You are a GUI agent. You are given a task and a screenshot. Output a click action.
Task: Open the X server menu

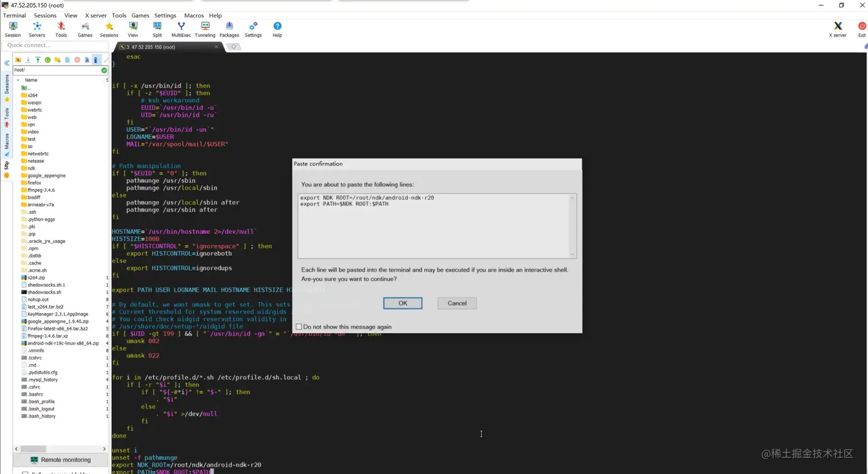coord(96,16)
